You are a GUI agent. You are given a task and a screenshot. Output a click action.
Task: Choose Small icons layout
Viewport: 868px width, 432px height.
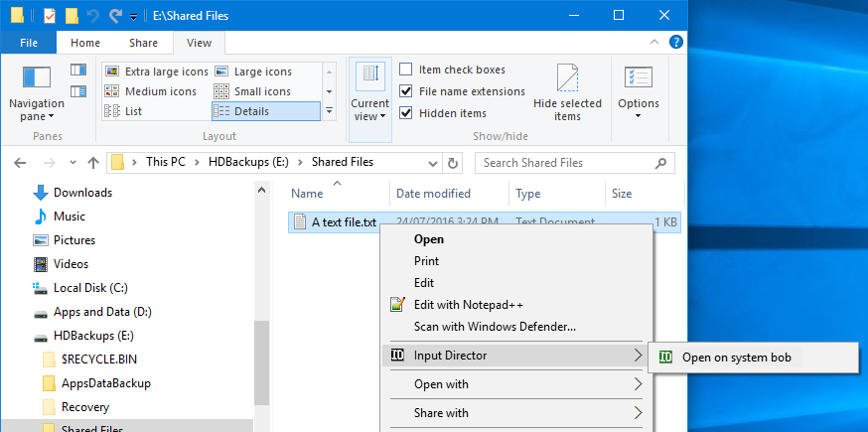[252, 91]
